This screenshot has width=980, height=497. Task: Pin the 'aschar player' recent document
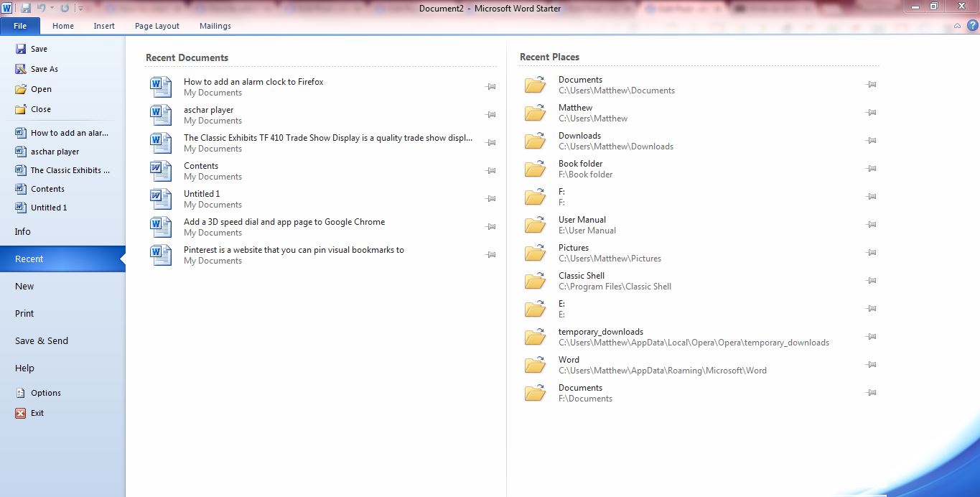(x=491, y=115)
